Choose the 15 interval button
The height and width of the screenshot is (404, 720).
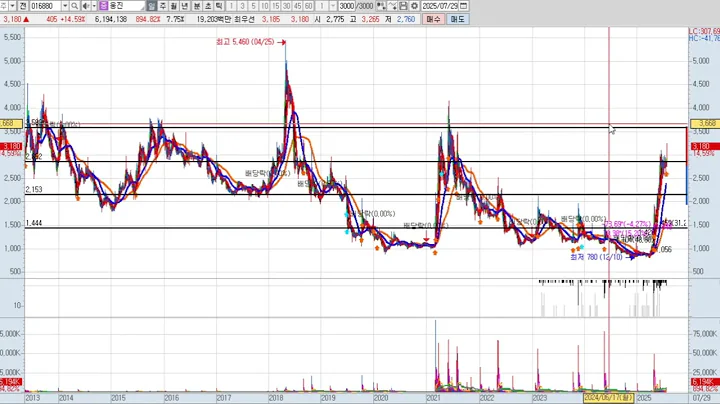[x=276, y=6]
